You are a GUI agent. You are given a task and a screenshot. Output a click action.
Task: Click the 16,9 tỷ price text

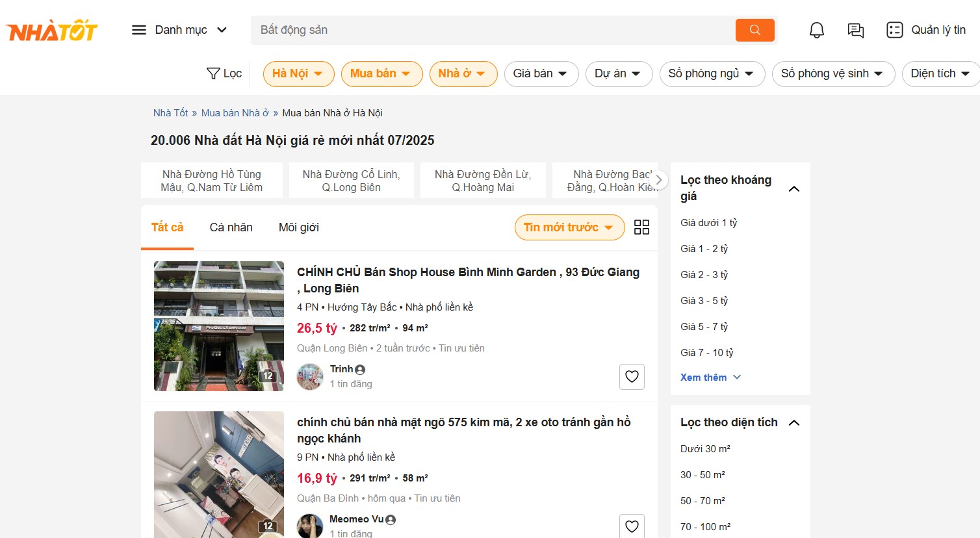pos(317,478)
